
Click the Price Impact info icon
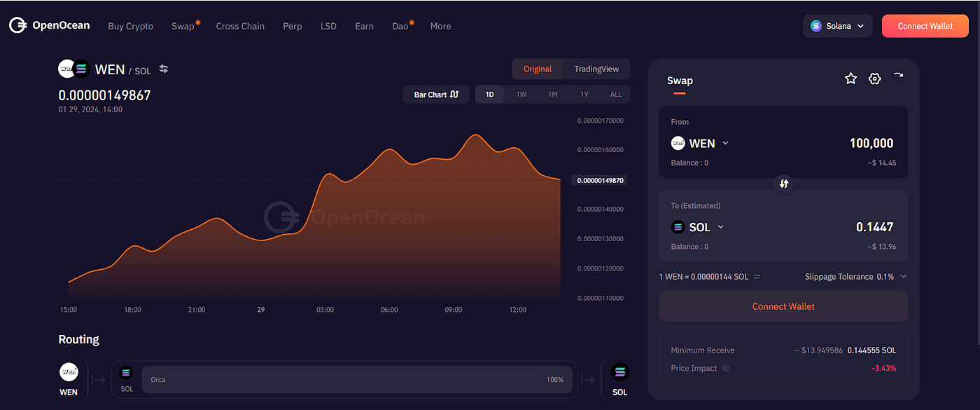pos(725,368)
